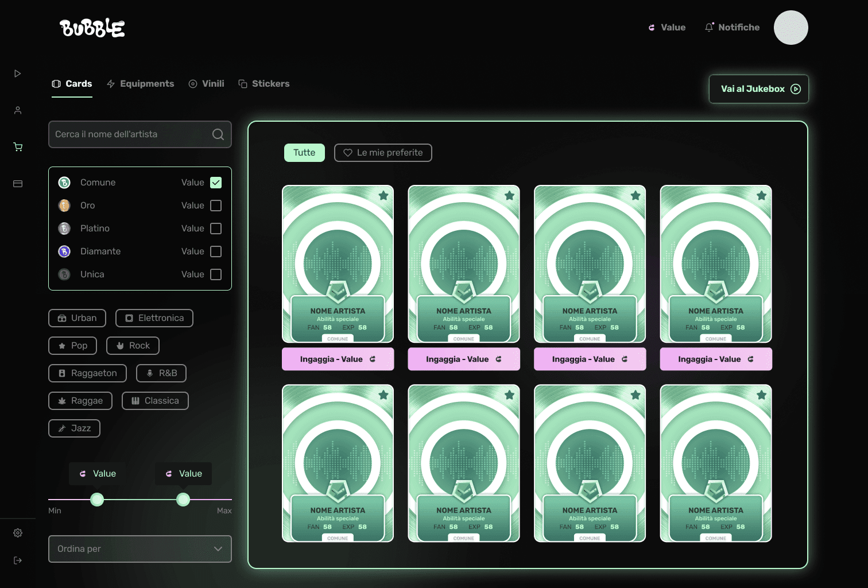Click Ingaggia - Value under third card

pyautogui.click(x=590, y=359)
